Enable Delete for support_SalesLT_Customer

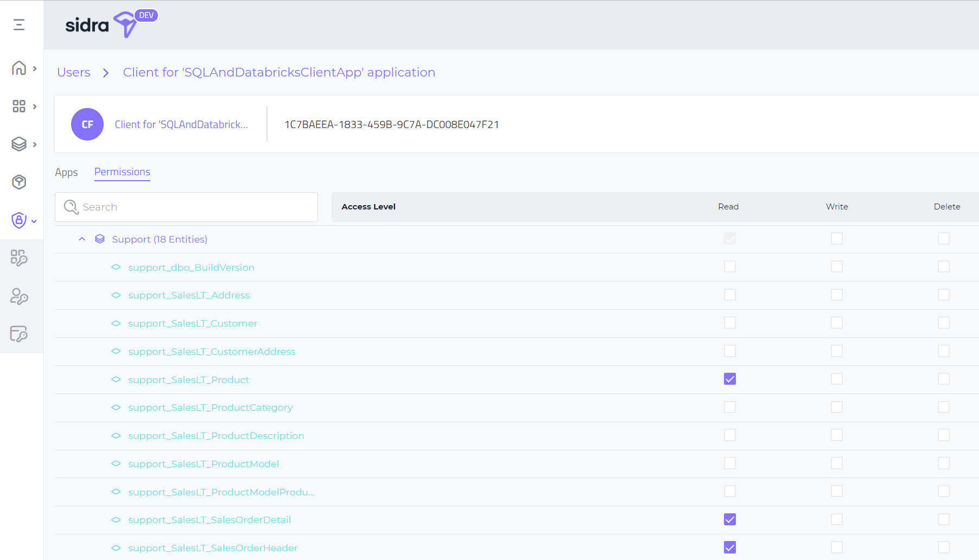point(943,323)
